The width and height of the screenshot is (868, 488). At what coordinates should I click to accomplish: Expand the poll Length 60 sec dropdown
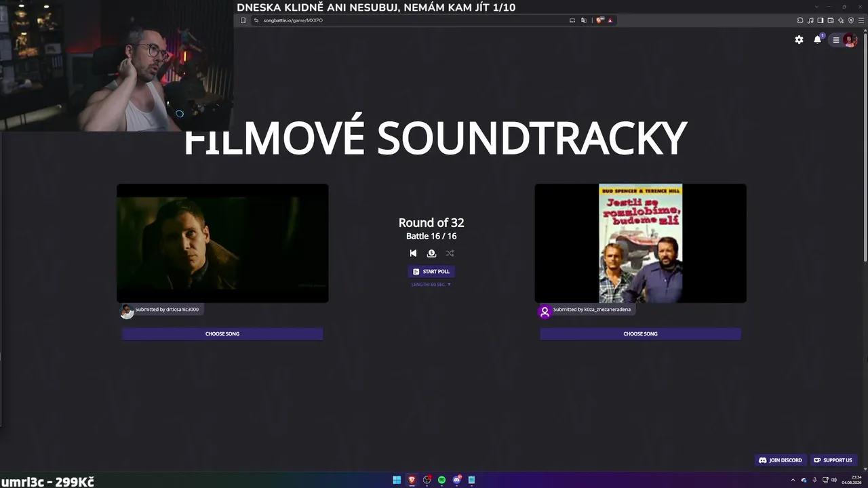pyautogui.click(x=431, y=285)
